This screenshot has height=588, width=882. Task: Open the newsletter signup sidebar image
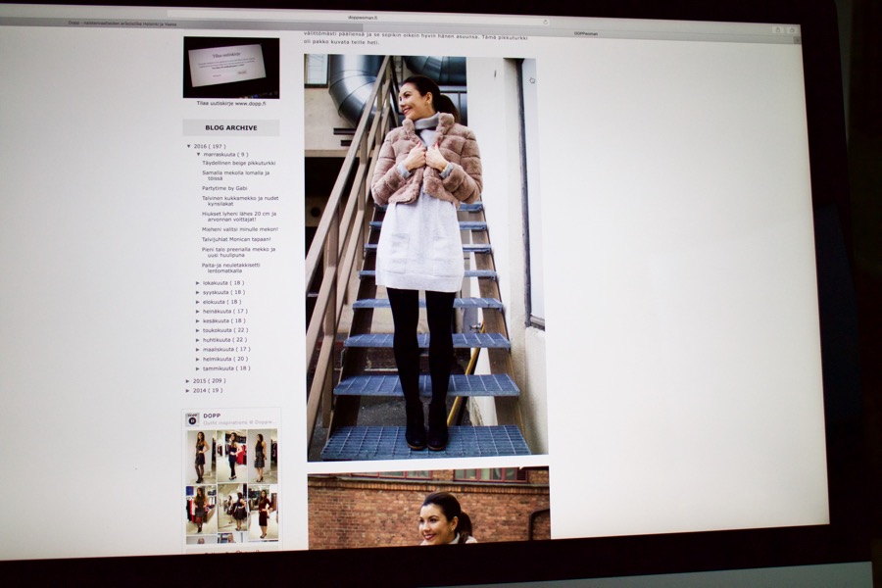click(231, 68)
